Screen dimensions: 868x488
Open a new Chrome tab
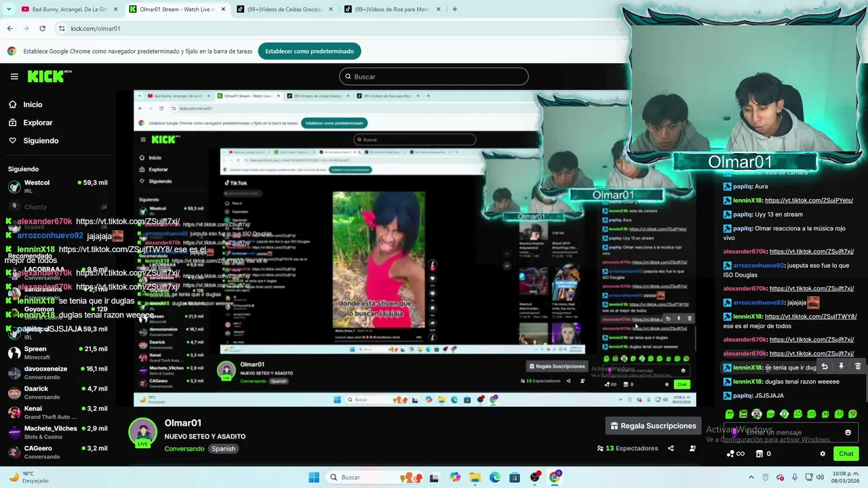click(454, 9)
